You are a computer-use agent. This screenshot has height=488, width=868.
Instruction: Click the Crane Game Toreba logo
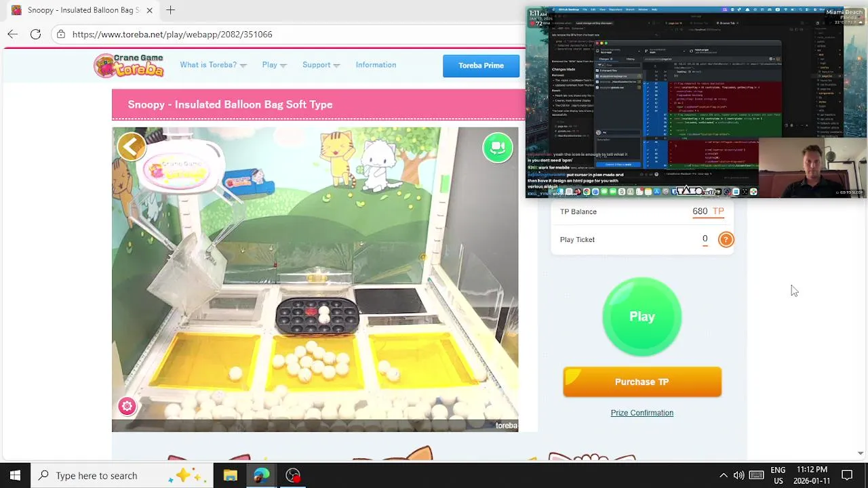pyautogui.click(x=130, y=65)
